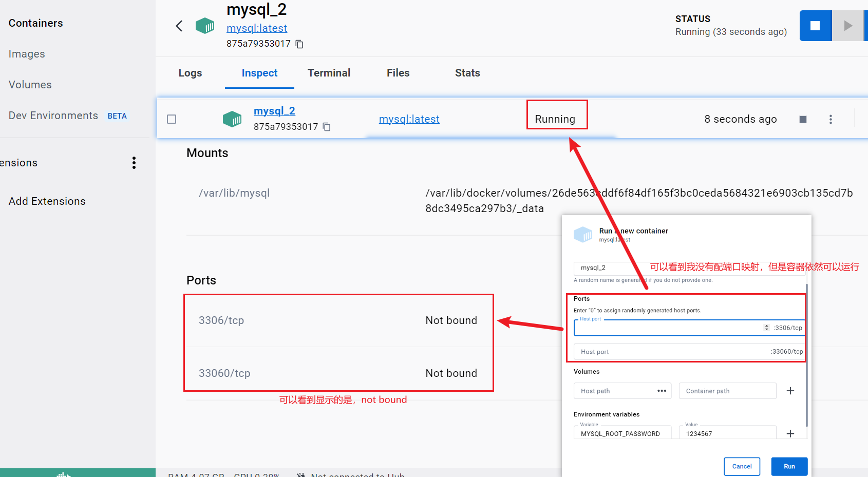Click Add Extensions in the sidebar

pos(47,201)
